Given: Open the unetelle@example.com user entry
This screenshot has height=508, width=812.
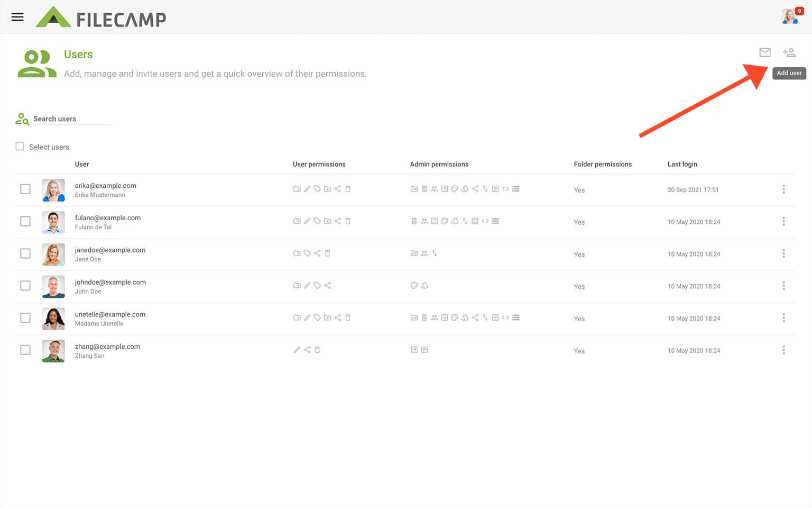Looking at the screenshot, I should [110, 314].
